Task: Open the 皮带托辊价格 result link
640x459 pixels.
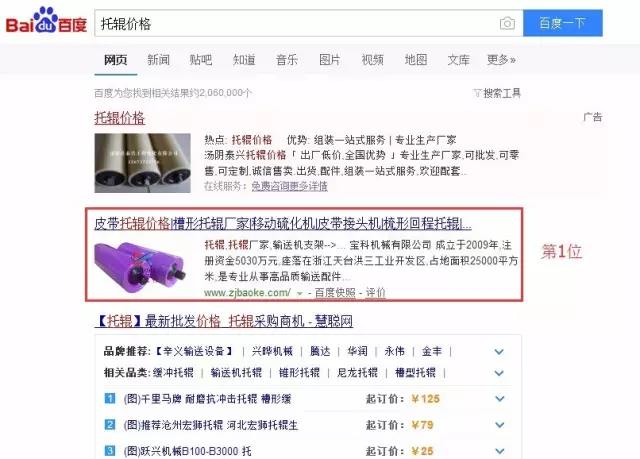Action: point(283,224)
